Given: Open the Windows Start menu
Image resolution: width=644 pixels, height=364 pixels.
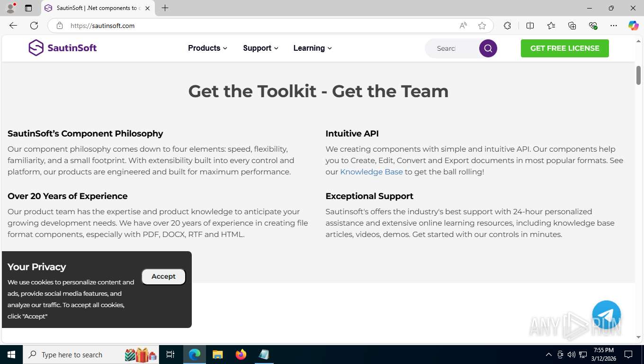Looking at the screenshot, I should click(x=11, y=355).
